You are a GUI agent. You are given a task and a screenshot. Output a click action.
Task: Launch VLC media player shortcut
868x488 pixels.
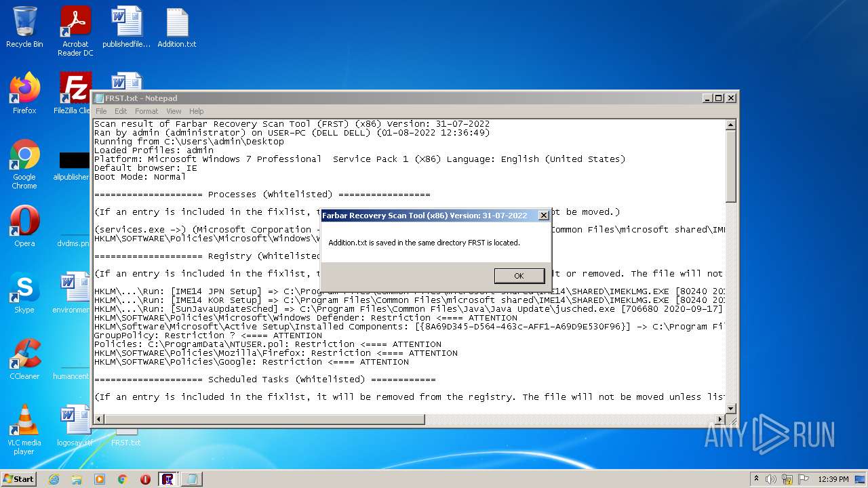pyautogui.click(x=24, y=430)
